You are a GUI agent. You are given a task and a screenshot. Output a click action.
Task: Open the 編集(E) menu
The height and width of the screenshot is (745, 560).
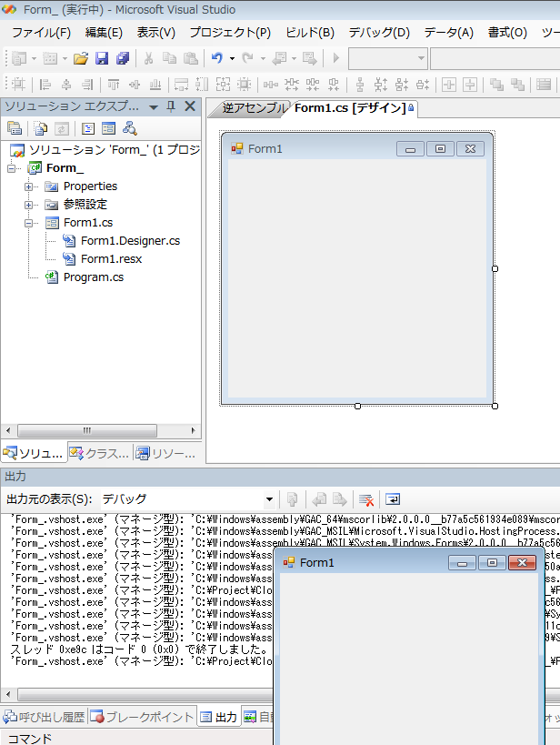coord(104,33)
